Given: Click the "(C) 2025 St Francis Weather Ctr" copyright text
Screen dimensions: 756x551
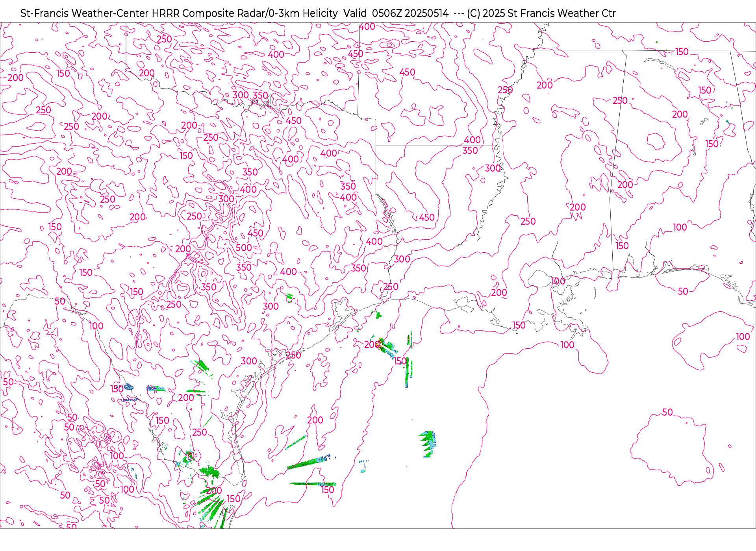Looking at the screenshot, I should pos(541,13).
